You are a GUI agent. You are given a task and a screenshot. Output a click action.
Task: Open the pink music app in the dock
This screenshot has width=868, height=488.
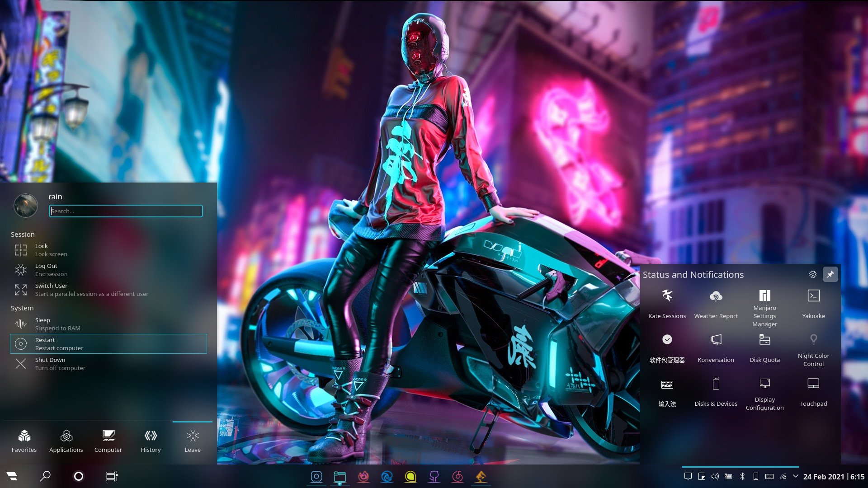click(x=458, y=476)
